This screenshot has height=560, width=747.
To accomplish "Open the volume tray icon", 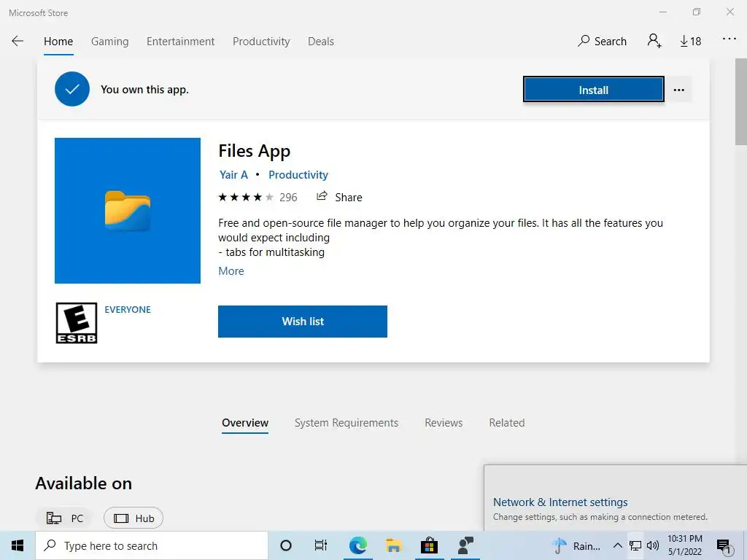I will click(x=653, y=545).
